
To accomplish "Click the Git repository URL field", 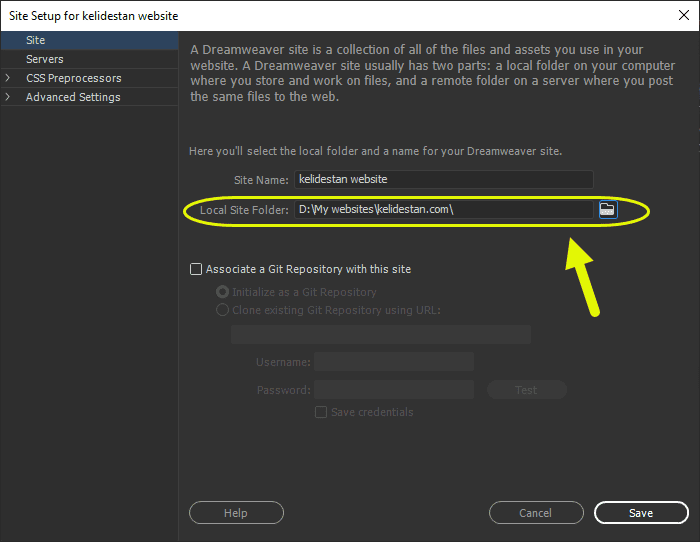I will [x=381, y=334].
